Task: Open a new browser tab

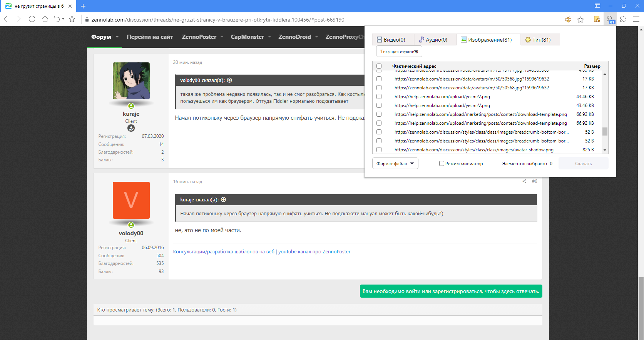Action: click(x=83, y=6)
